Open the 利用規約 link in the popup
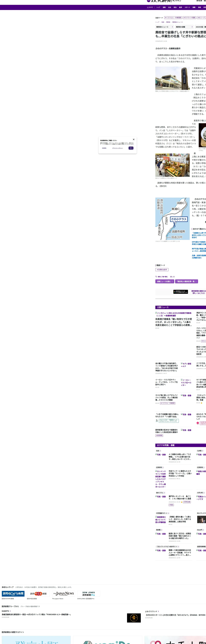 point(104,148)
